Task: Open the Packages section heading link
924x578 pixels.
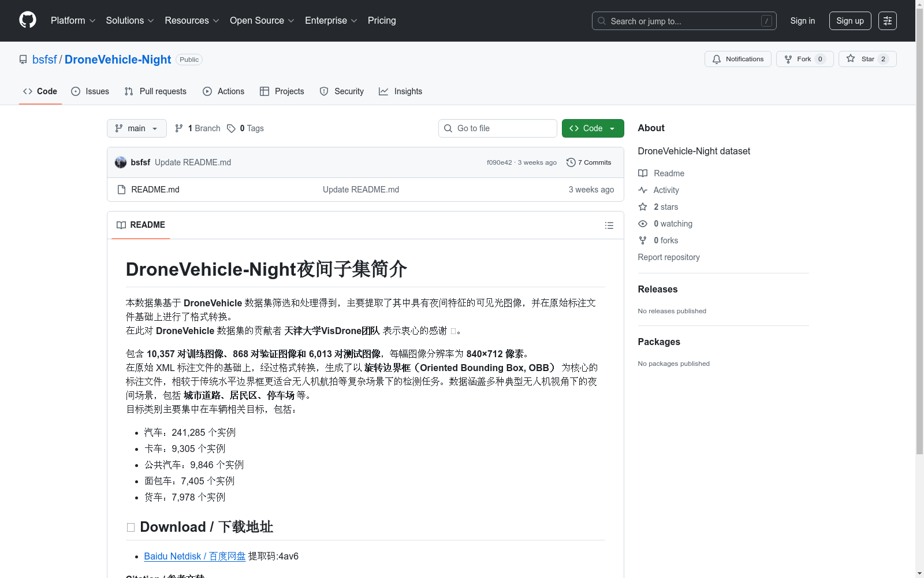Action: 659,342
